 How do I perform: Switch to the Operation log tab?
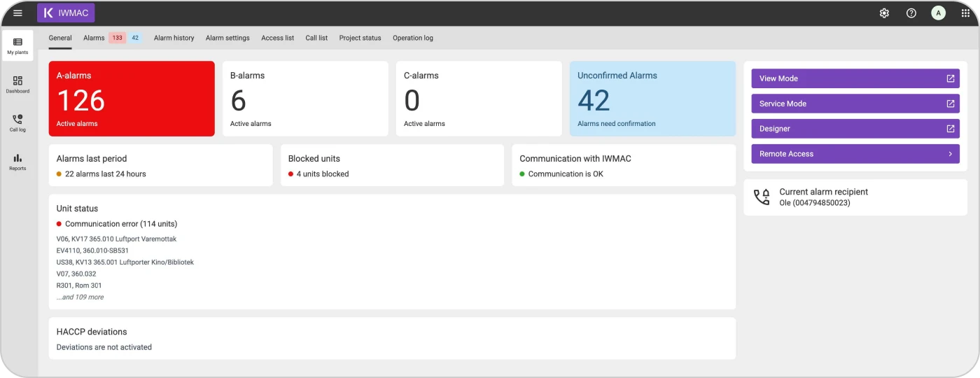tap(412, 38)
